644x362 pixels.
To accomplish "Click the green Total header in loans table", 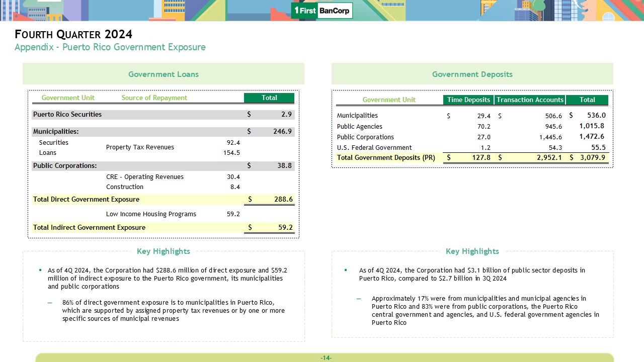I will [x=269, y=98].
